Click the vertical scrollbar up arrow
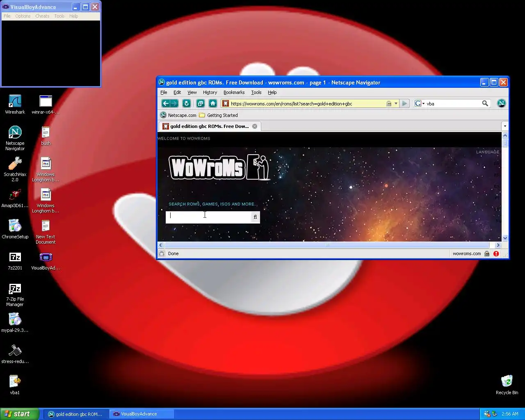 point(505,135)
